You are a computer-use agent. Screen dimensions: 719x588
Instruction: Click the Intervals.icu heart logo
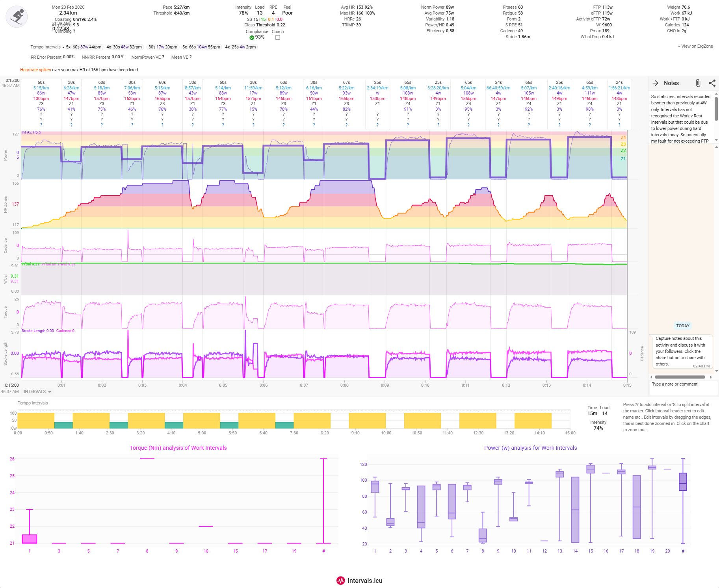click(340, 581)
